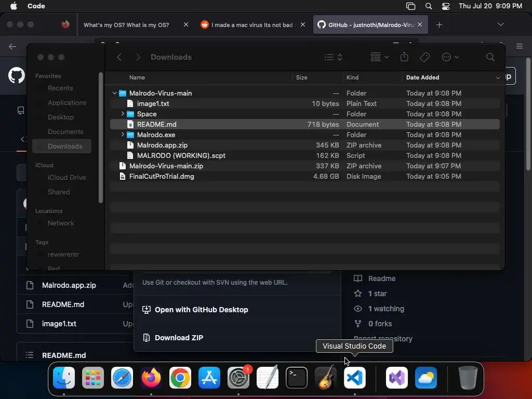Open the list all tabs dropdown
This screenshot has height=399, width=532.
click(x=500, y=24)
